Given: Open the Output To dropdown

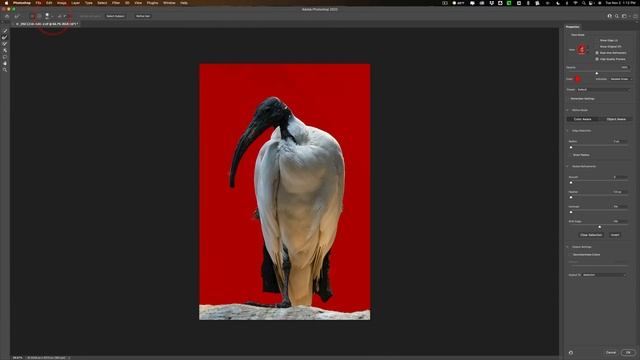Looking at the screenshot, I should pyautogui.click(x=604, y=275).
